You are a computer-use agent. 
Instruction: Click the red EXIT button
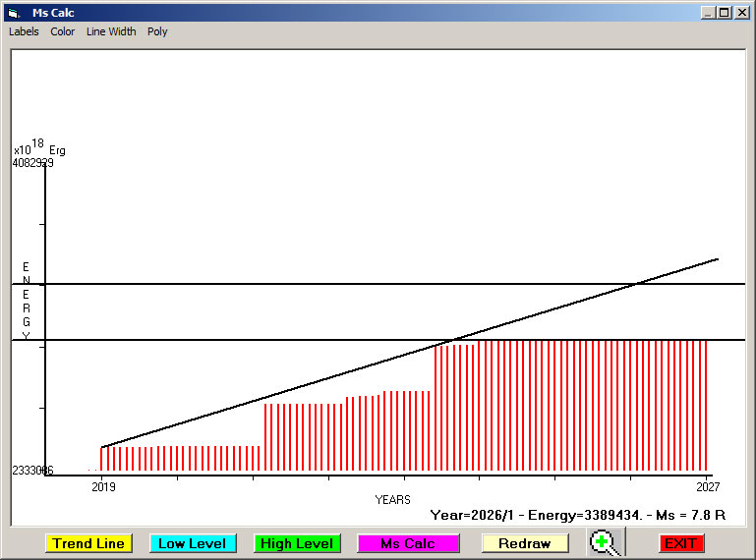pos(681,543)
